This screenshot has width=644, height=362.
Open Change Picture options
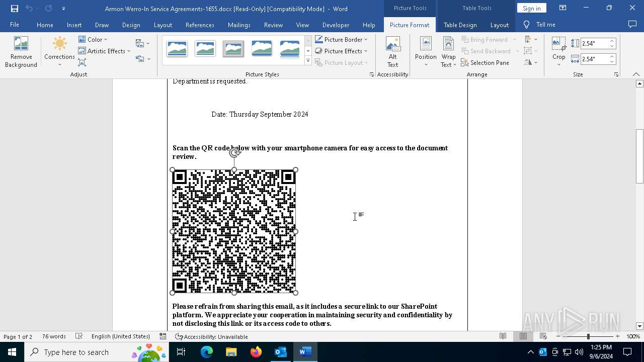(x=142, y=44)
